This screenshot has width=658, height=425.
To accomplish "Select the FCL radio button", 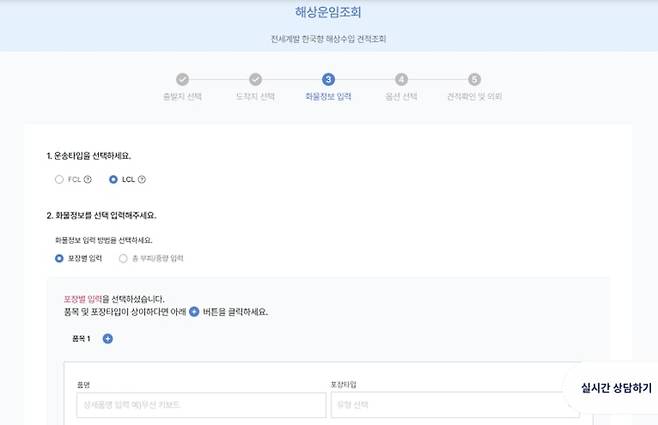I will point(60,180).
